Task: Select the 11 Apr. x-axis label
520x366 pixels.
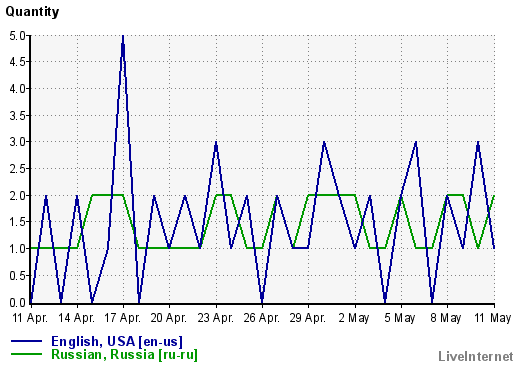Action: point(30,318)
